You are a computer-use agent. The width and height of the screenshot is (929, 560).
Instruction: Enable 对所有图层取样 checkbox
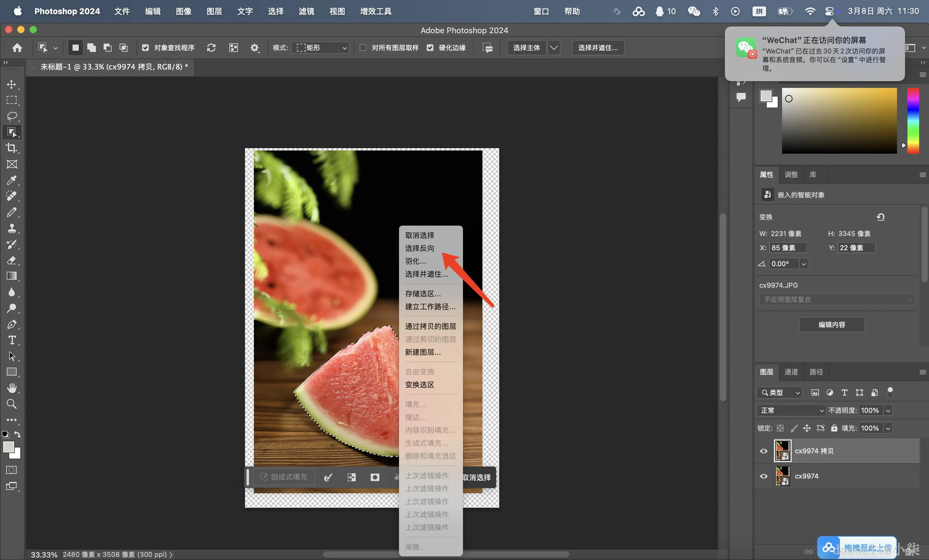[x=363, y=48]
